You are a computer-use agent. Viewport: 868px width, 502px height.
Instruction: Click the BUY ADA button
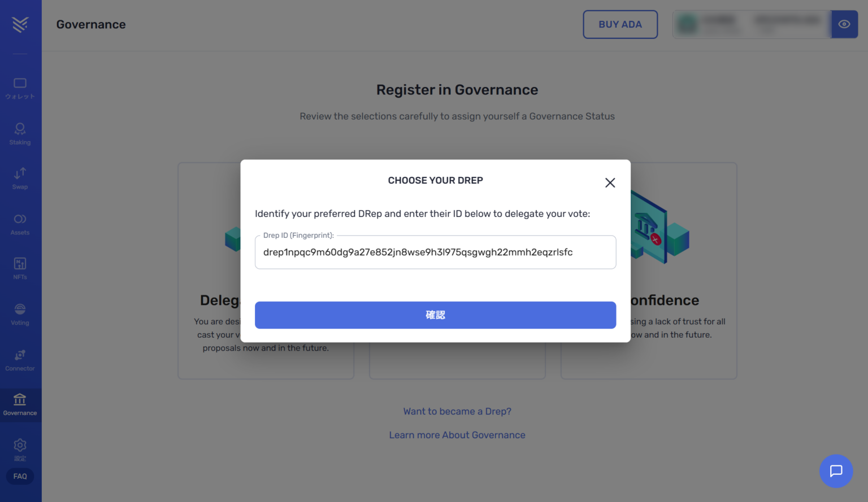pyautogui.click(x=620, y=24)
